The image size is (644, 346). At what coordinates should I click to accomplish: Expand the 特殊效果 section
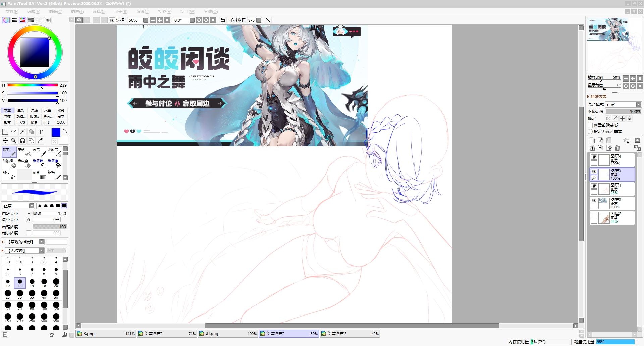588,96
